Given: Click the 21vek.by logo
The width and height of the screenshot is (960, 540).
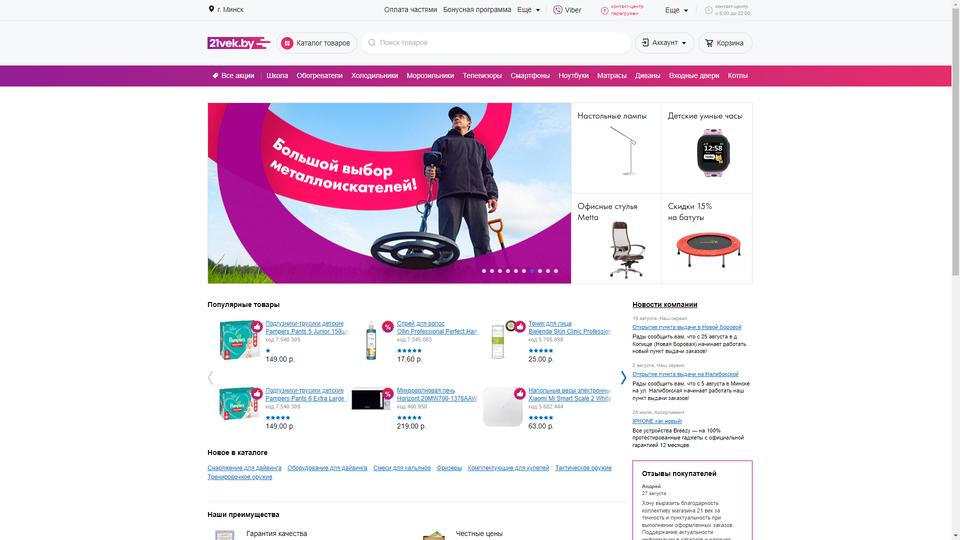Looking at the screenshot, I should click(239, 43).
